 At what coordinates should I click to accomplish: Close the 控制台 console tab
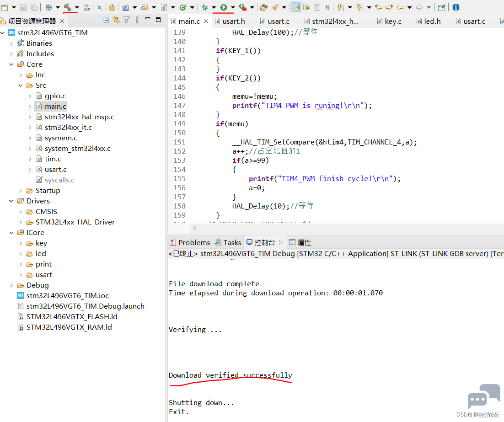click(281, 242)
